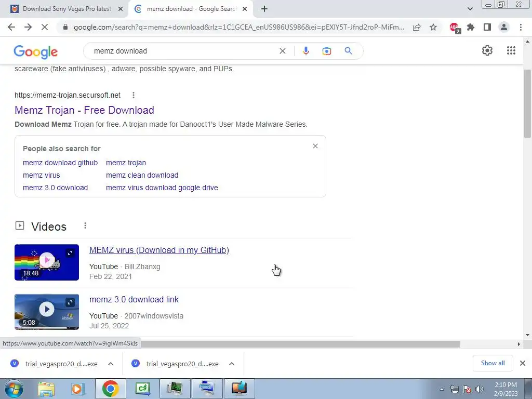Open memz 3.0 download link video
Screen dimensions: 532x399
134,300
